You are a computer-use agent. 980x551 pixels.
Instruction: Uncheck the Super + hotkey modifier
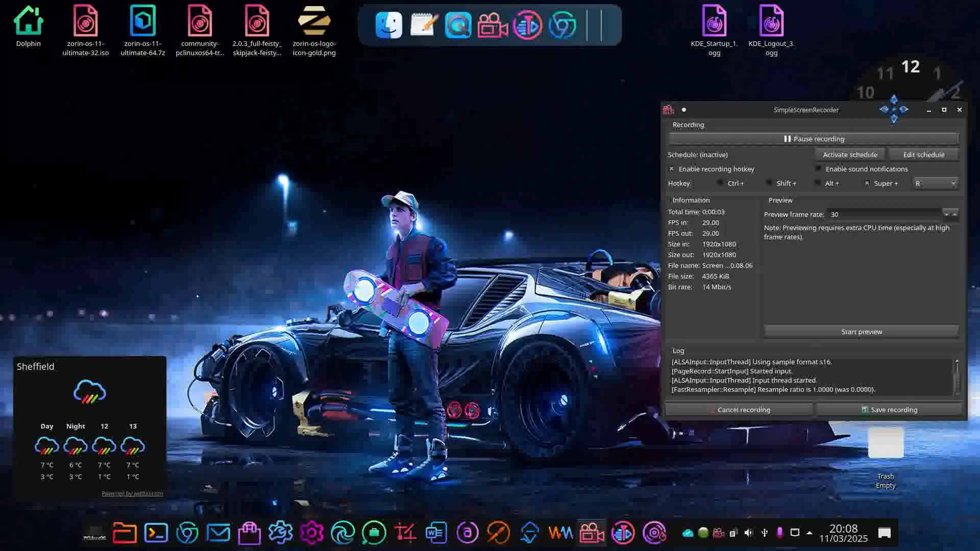pos(867,183)
